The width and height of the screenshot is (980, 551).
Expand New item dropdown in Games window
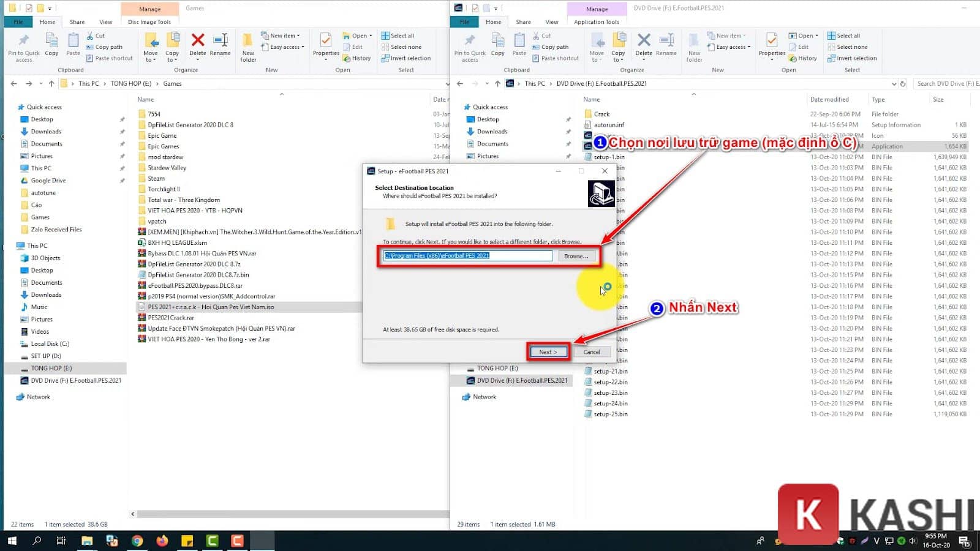click(284, 36)
